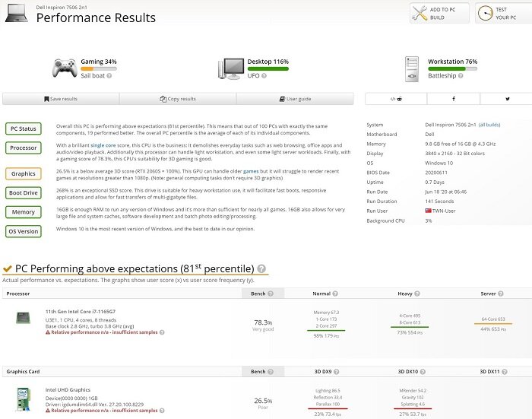Open the all builds link

click(489, 125)
